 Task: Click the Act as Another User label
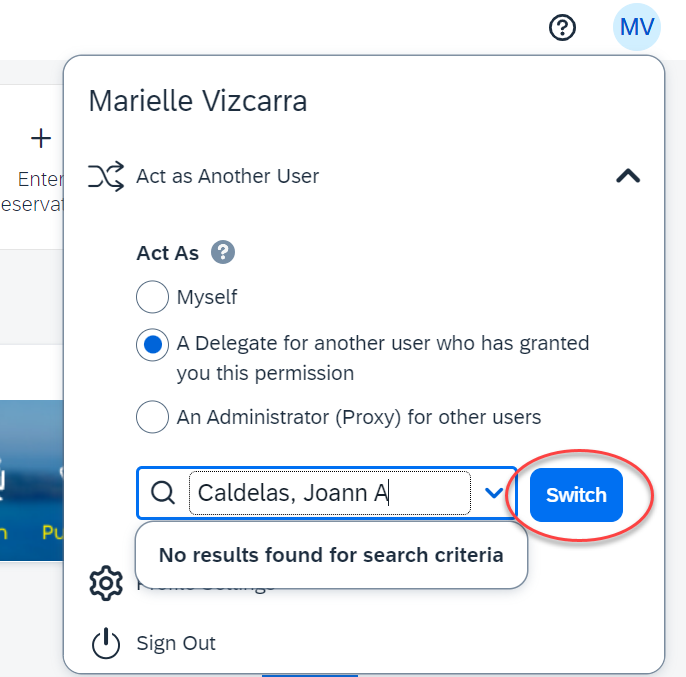point(228,176)
